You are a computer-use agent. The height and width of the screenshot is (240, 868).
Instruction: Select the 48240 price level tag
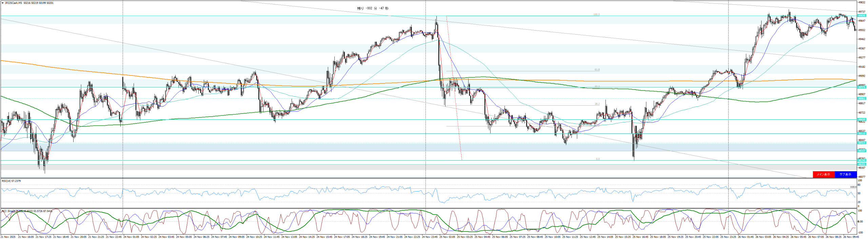coord(862,160)
